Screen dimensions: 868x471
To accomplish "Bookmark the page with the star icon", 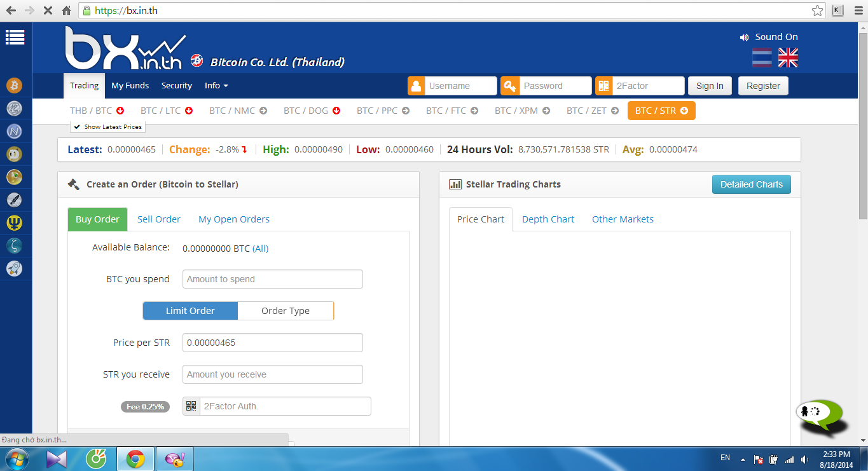I will [817, 11].
